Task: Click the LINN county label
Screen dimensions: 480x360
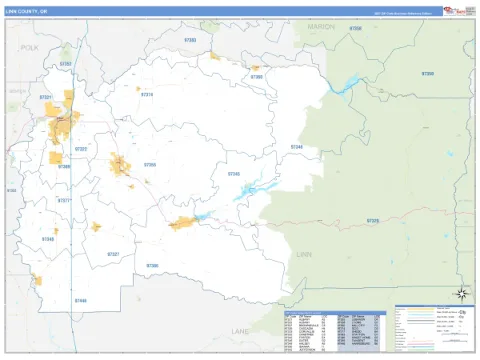Action: (304, 255)
